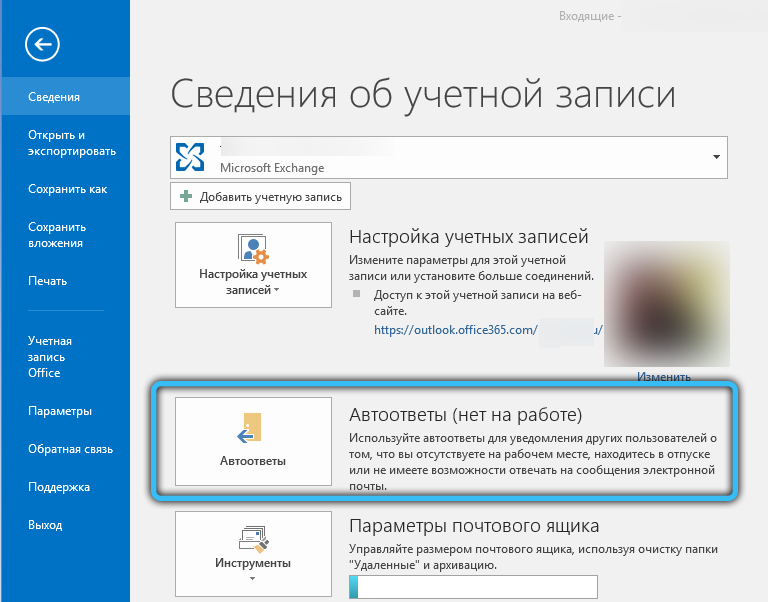
Task: Click the account settings person-gear icon
Action: tap(252, 249)
